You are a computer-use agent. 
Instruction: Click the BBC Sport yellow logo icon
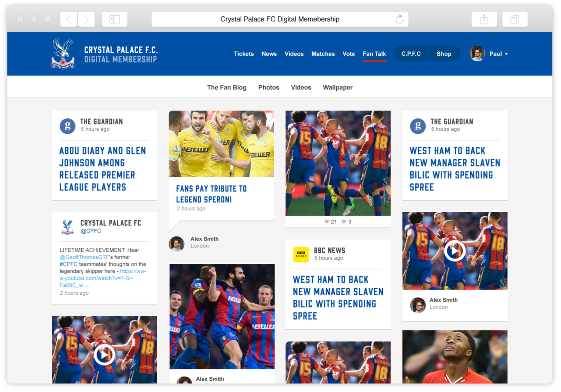[x=301, y=255]
